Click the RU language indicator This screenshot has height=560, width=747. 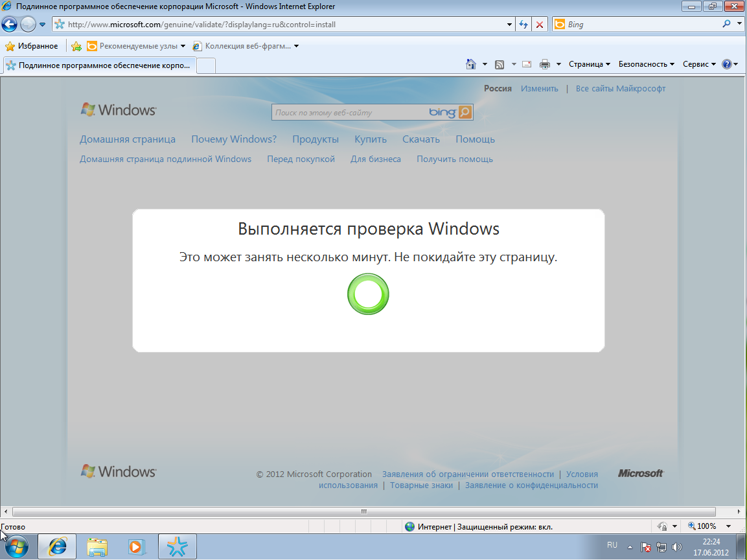(612, 545)
